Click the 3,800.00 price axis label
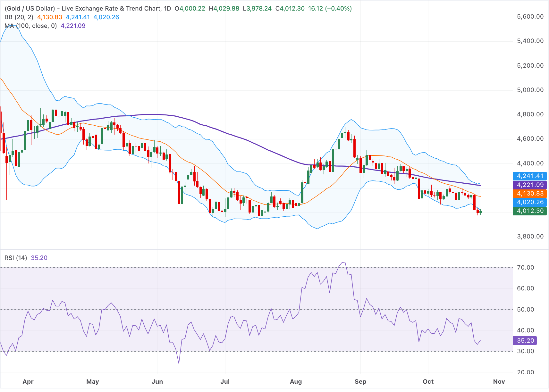 (530, 236)
